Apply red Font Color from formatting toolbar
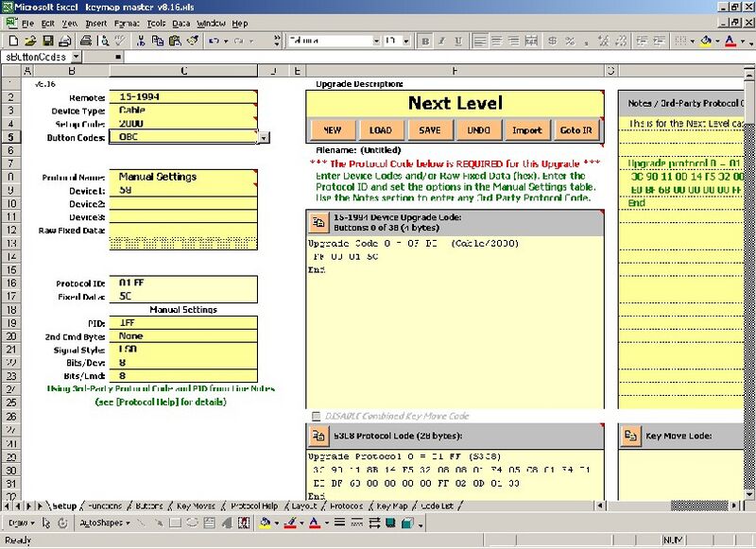This screenshot has height=549, width=756. (x=730, y=41)
